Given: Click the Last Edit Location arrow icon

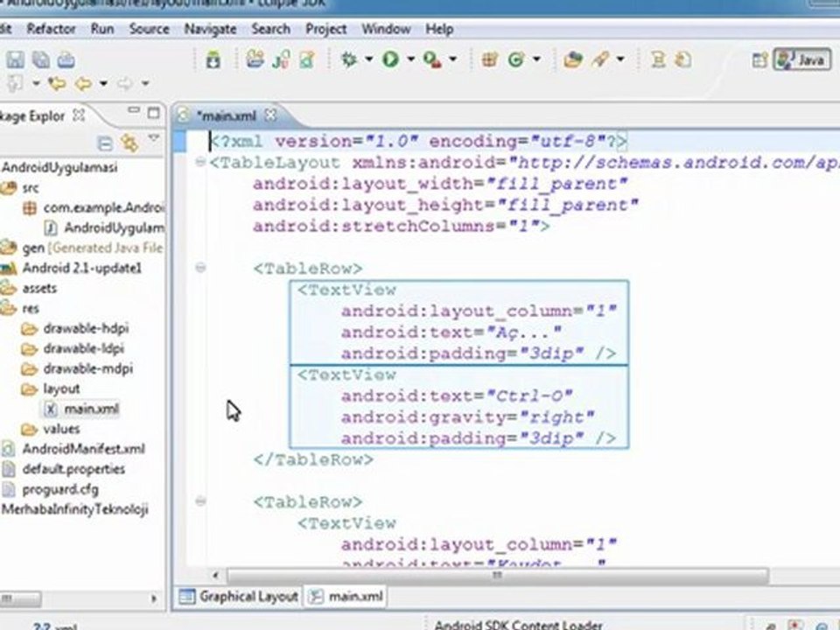Looking at the screenshot, I should pos(56,84).
